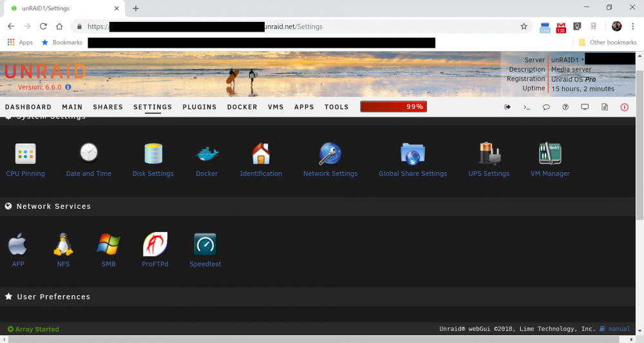Click the CPU Pinning link text
The image size is (644, 343).
click(26, 173)
